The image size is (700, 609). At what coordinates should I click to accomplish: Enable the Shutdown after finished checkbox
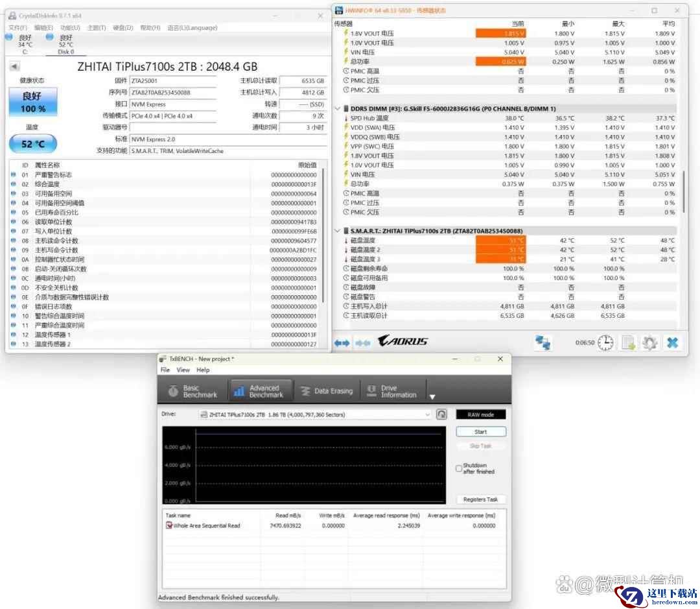click(x=459, y=468)
